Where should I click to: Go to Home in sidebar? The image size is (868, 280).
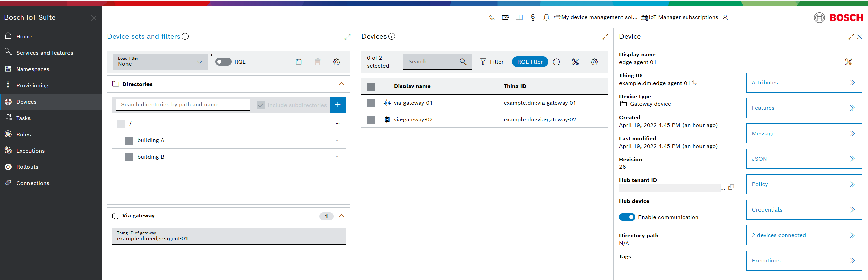coord(51,36)
